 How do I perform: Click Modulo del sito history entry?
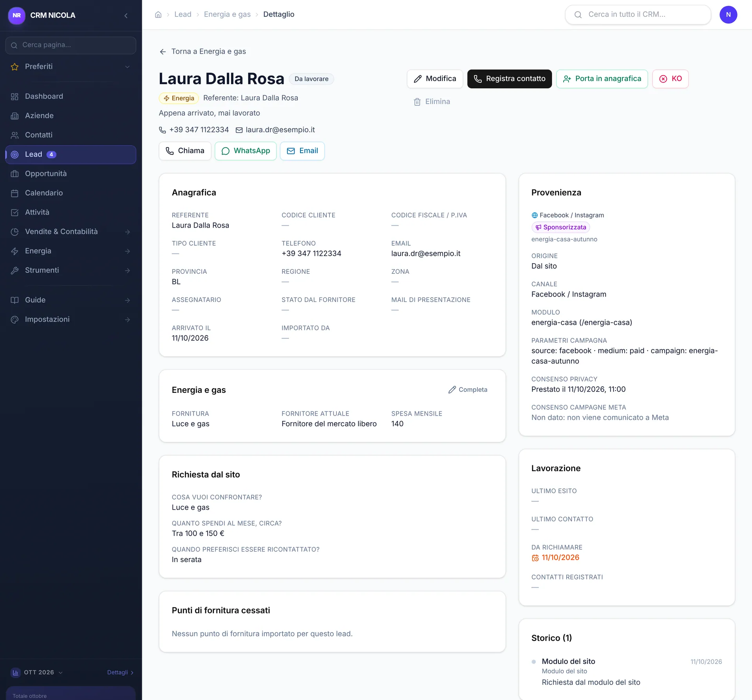pyautogui.click(x=627, y=672)
